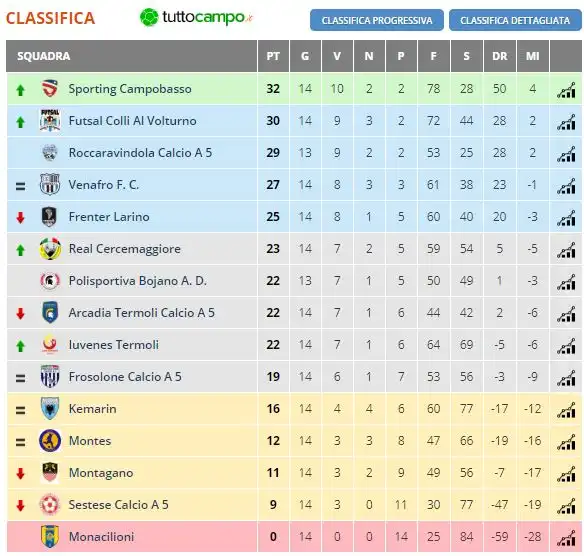Click the Montes team badge
Viewport: 584px width, 556px height.
click(x=50, y=441)
